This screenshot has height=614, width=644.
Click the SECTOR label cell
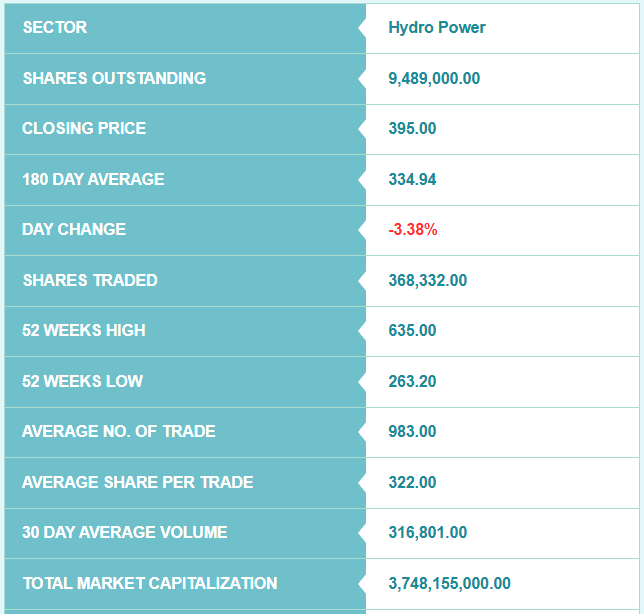pyautogui.click(x=55, y=28)
